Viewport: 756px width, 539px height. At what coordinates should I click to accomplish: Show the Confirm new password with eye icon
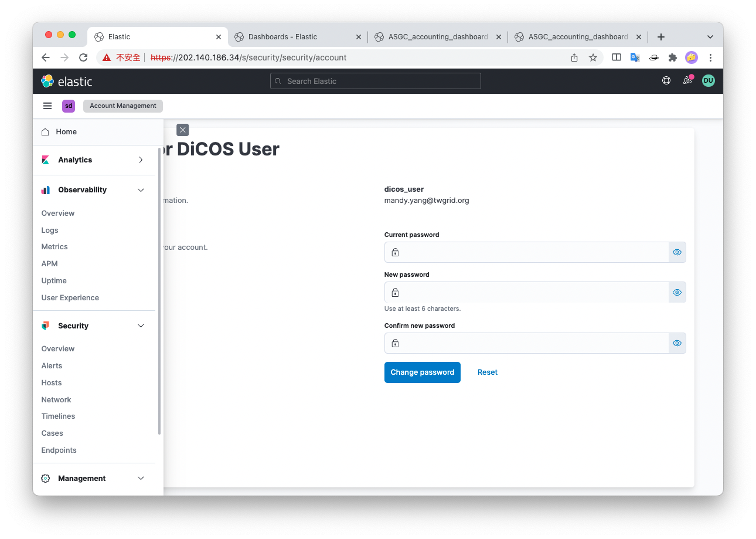(x=677, y=343)
